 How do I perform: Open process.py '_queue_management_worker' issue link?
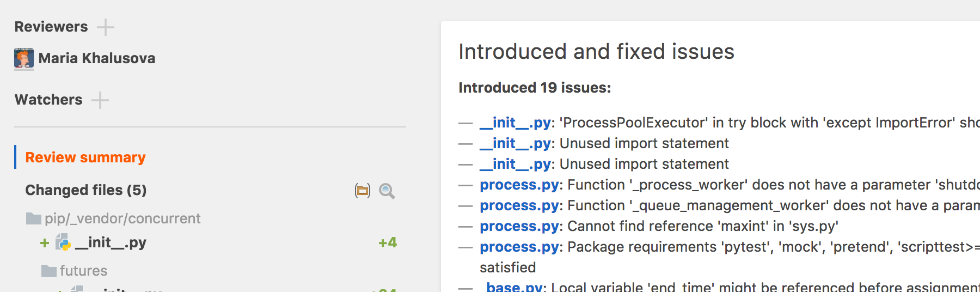pyautogui.click(x=519, y=205)
